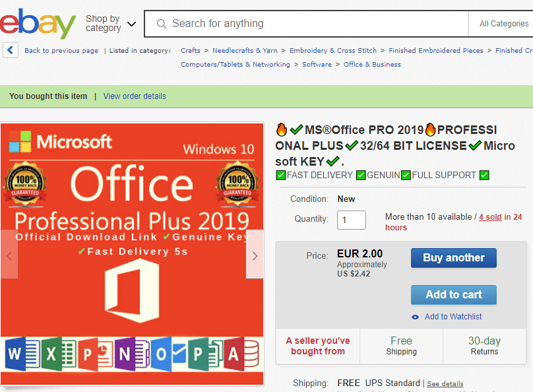Open Office & Business breadcrumb link
533x392 pixels.
pos(372,65)
